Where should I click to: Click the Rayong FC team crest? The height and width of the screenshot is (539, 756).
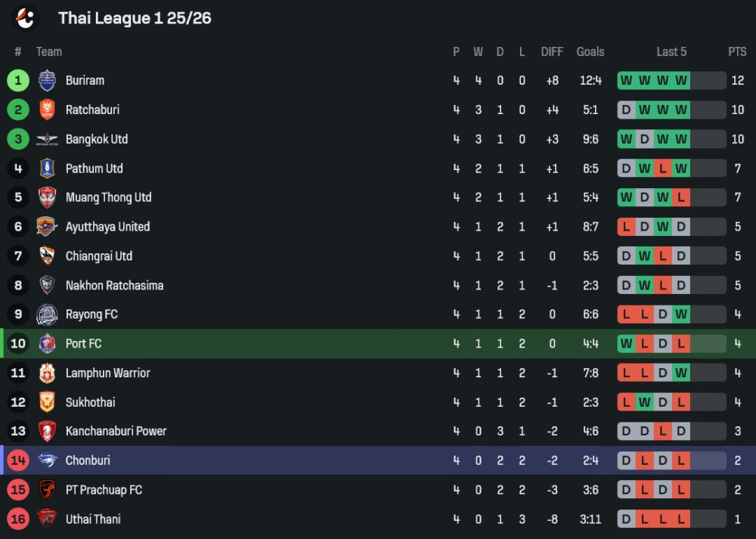(x=47, y=314)
